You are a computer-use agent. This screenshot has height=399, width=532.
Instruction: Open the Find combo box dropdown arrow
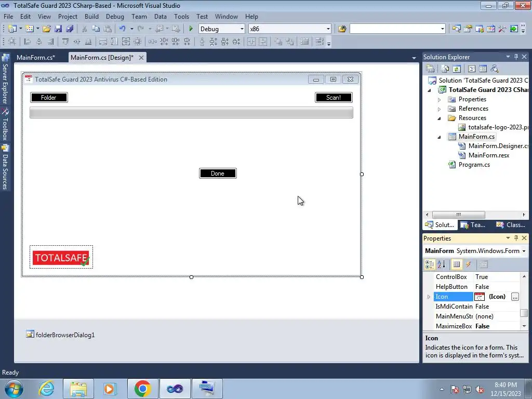[x=443, y=29]
